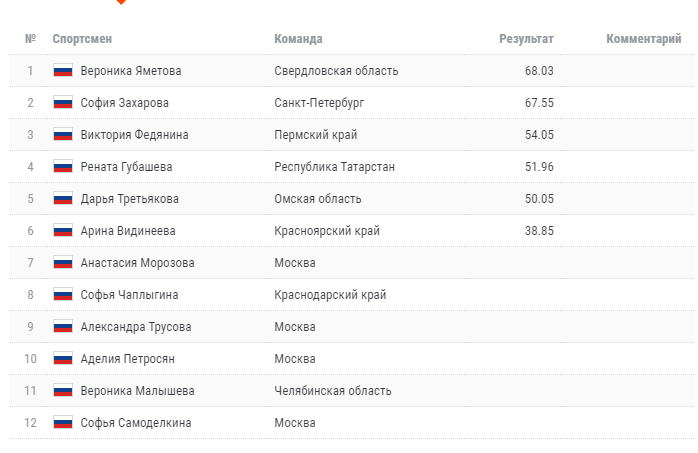698x453 pixels.
Task: Click the flag next to Аделия Петросян
Action: coord(63,359)
